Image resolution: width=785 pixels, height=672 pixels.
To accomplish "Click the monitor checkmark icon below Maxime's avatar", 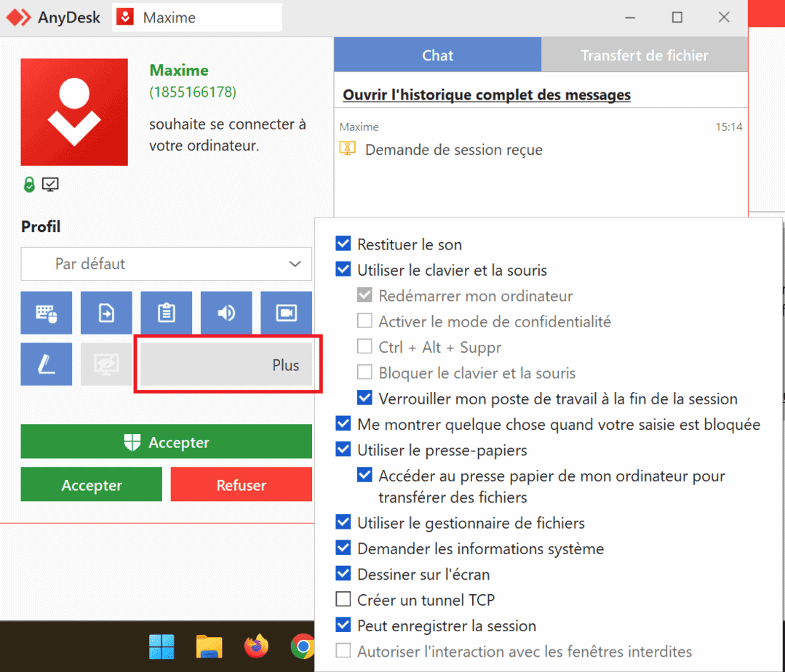I will tap(49, 184).
